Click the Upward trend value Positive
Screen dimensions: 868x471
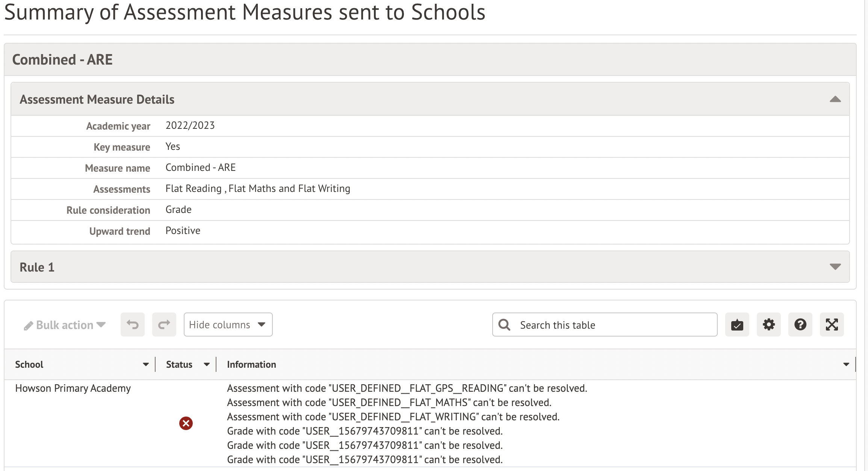[x=183, y=230]
